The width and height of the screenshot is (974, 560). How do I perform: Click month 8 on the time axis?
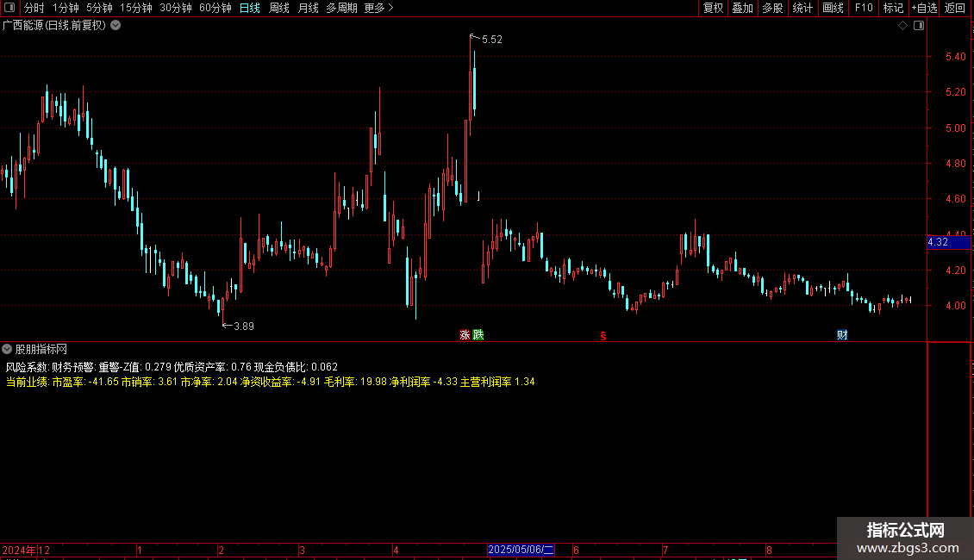[769, 550]
